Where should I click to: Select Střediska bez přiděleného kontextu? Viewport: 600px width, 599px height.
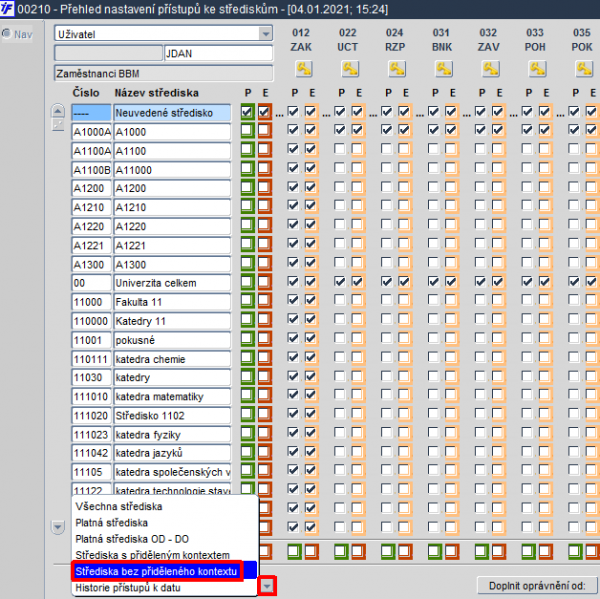tap(165, 571)
